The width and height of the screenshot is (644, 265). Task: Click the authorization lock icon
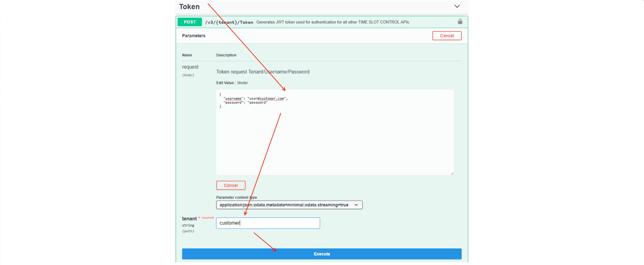(460, 22)
